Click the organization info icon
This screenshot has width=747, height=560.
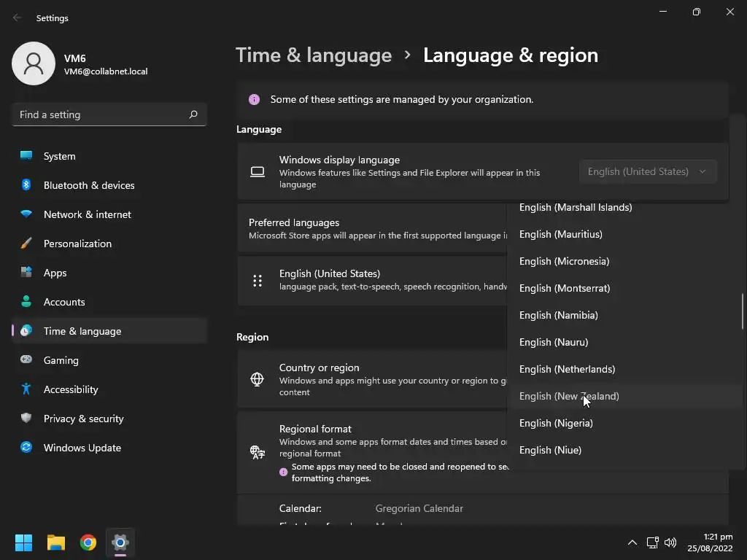coord(254,99)
